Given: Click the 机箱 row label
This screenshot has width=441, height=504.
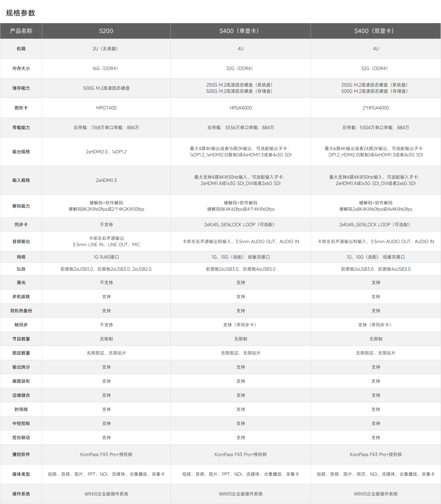Looking at the screenshot, I should [x=21, y=49].
